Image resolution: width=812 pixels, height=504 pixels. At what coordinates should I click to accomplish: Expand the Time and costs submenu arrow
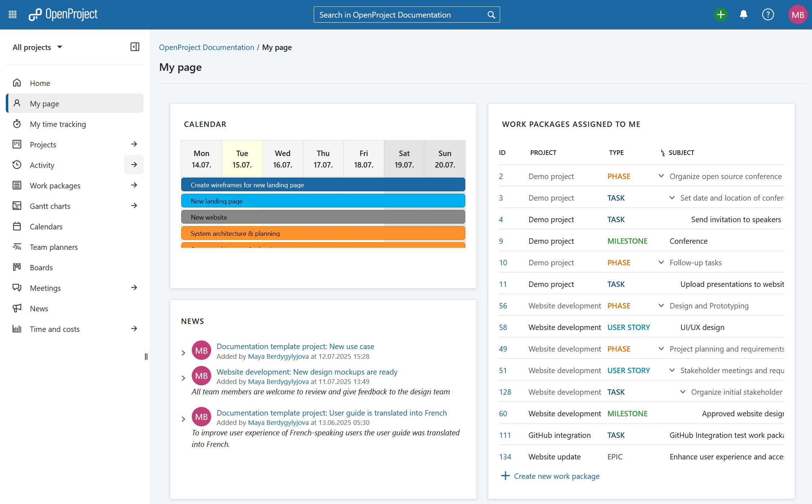click(x=134, y=329)
